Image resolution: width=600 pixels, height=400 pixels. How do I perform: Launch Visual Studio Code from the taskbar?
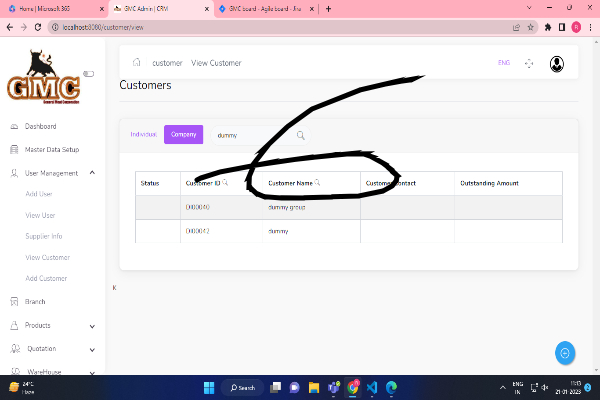tap(370, 387)
